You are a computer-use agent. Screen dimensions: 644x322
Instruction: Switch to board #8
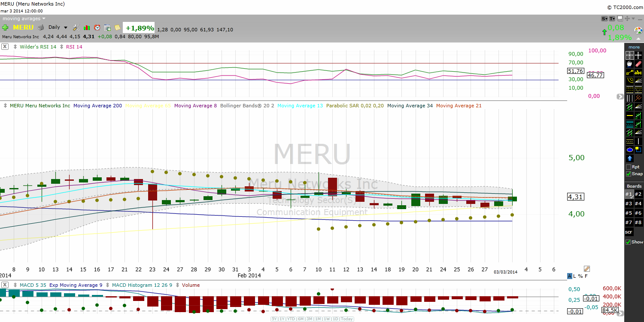coord(638,222)
